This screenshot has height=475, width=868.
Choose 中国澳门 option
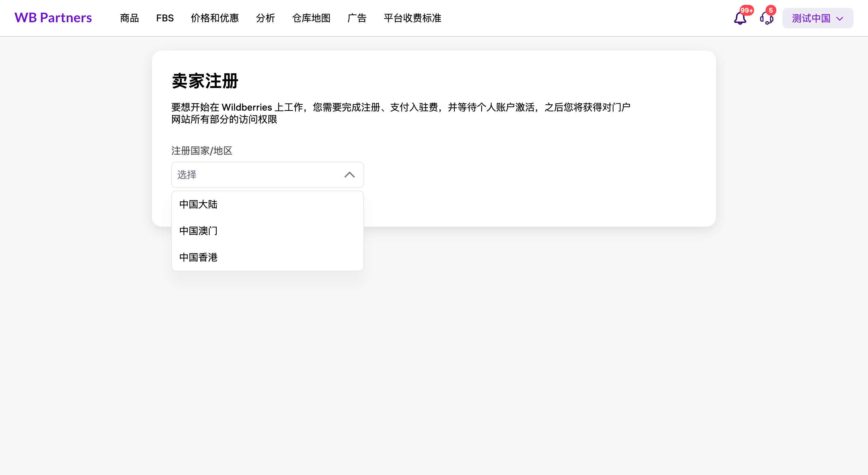[x=199, y=231]
